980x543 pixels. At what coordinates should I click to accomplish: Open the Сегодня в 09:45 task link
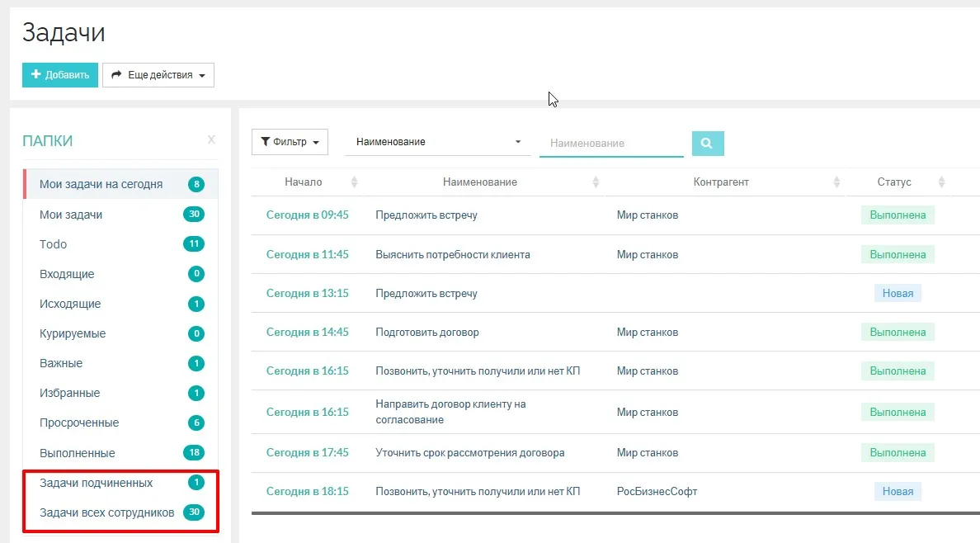307,215
